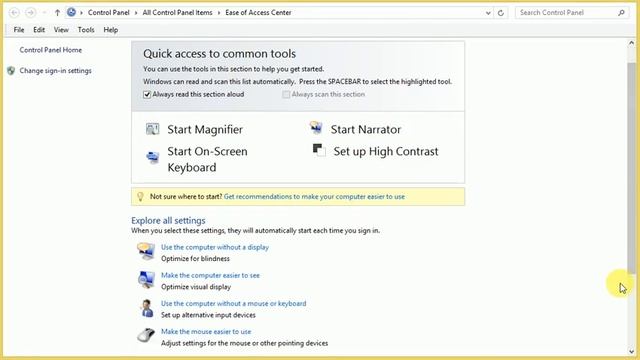Image resolution: width=640 pixels, height=360 pixels.
Task: Click the Ease of Access icon in the address bar
Action: 71,12
